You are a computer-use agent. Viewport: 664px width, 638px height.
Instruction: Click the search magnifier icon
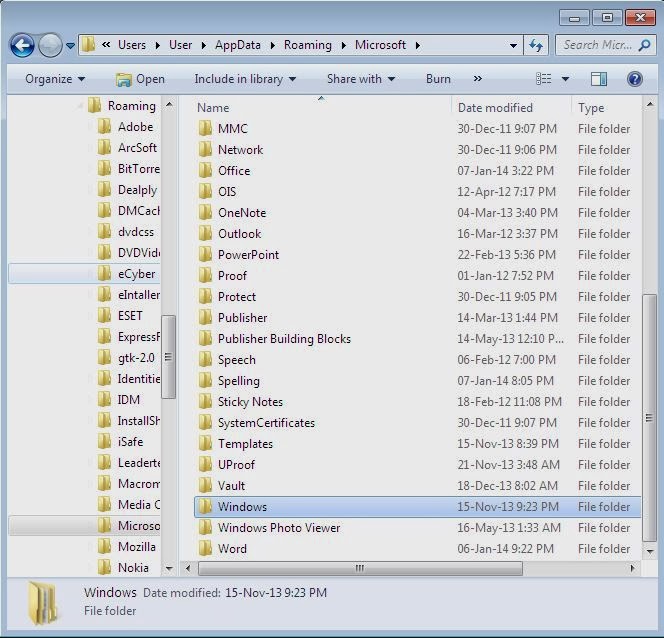tap(644, 45)
